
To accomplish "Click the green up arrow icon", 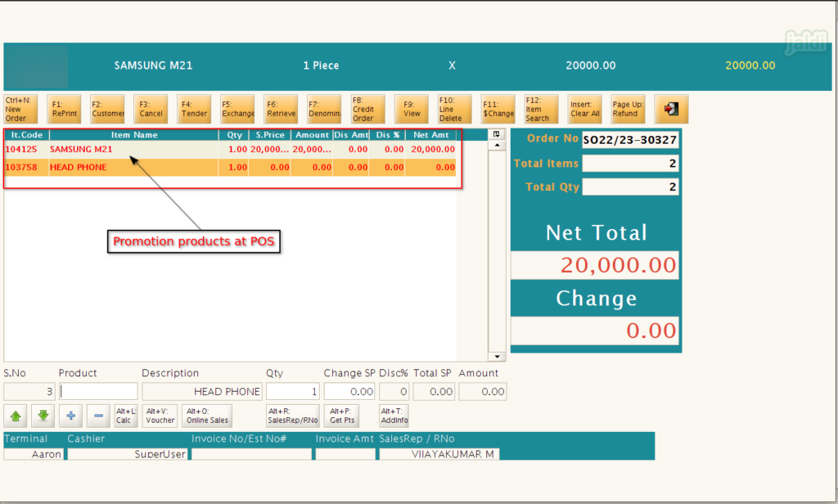I will tap(16, 416).
